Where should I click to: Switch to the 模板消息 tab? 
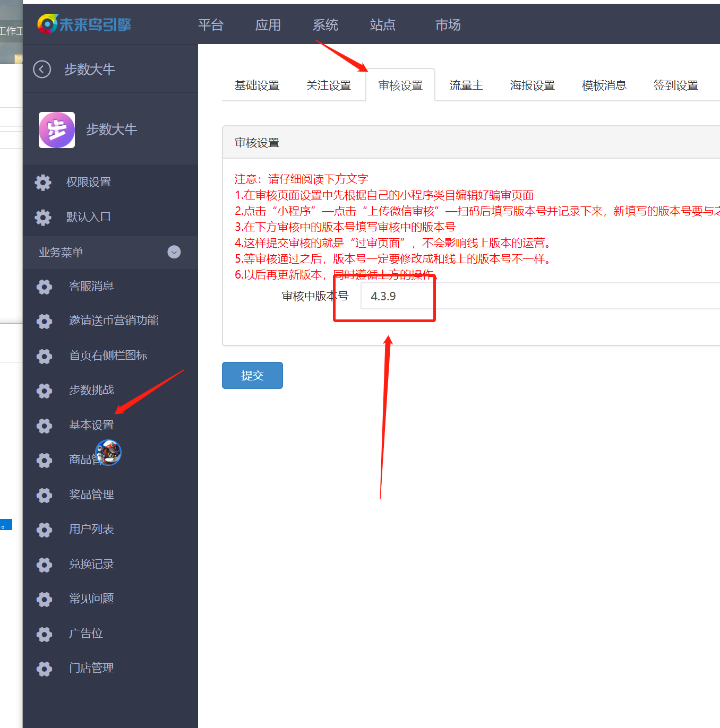(604, 85)
